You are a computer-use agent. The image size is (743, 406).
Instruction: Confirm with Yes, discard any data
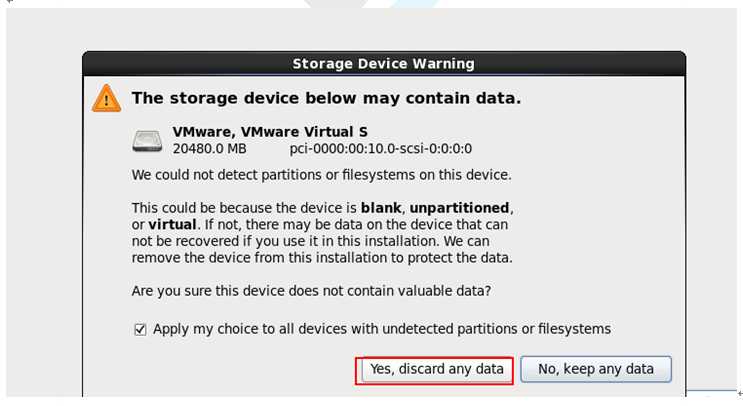pos(436,370)
